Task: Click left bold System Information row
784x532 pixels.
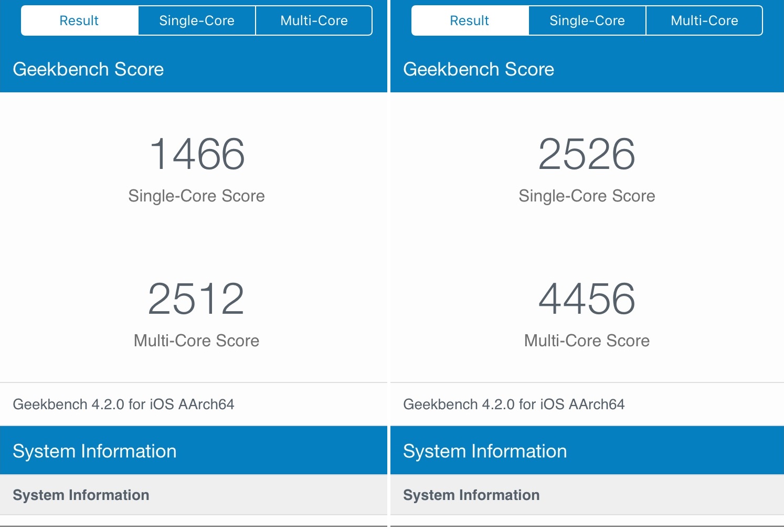Action: pyautogui.click(x=194, y=495)
